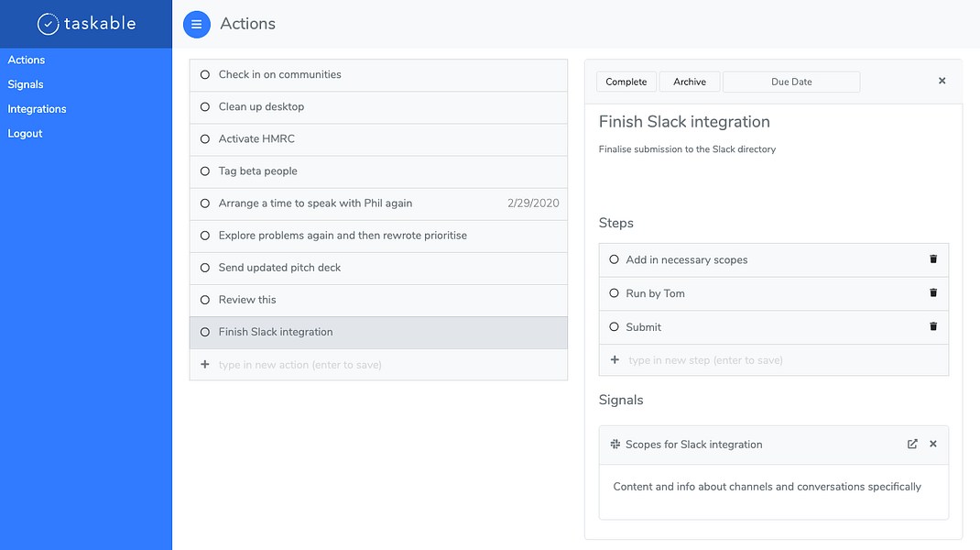Click the Archive button
The height and width of the screenshot is (550, 980).
[690, 82]
